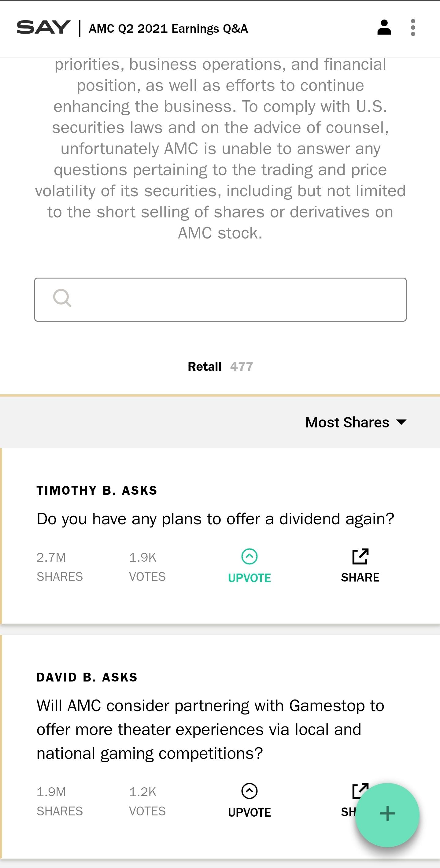Click the magnifying glass search icon

[63, 298]
